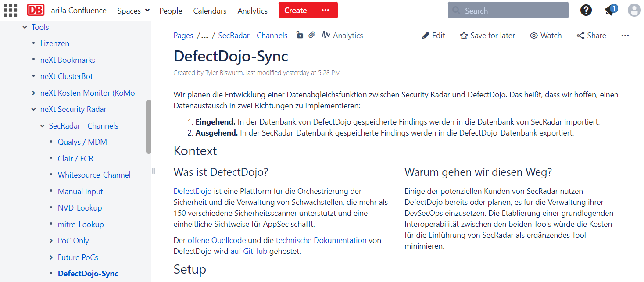
Task: Click in the Search field
Action: pyautogui.click(x=508, y=11)
